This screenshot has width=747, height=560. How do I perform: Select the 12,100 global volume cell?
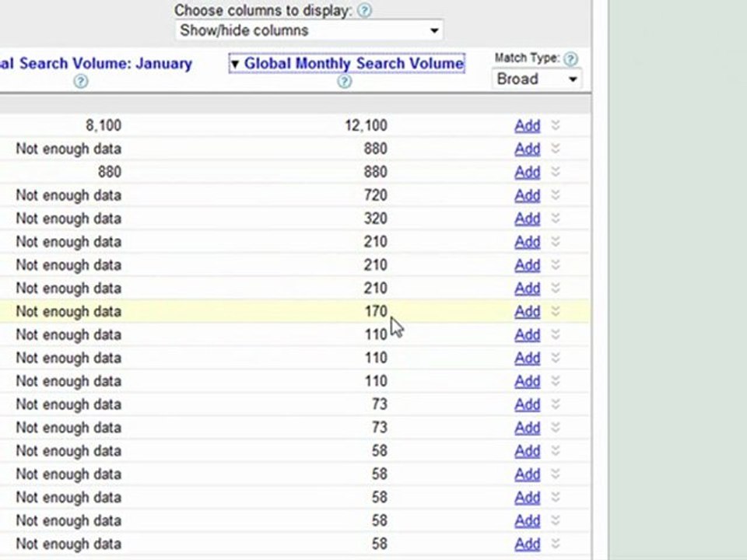(x=366, y=126)
